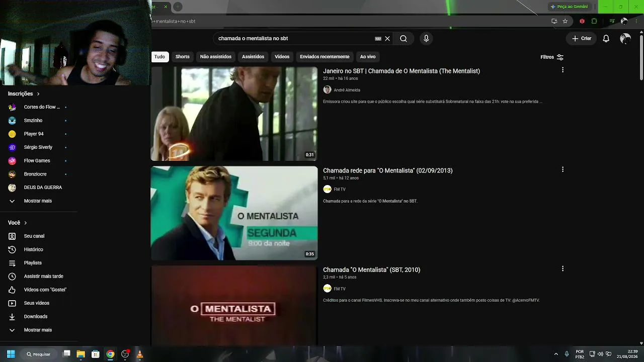644x362 pixels.
Task: Open FM TV channel under 02/09/2013 video
Action: click(x=340, y=190)
